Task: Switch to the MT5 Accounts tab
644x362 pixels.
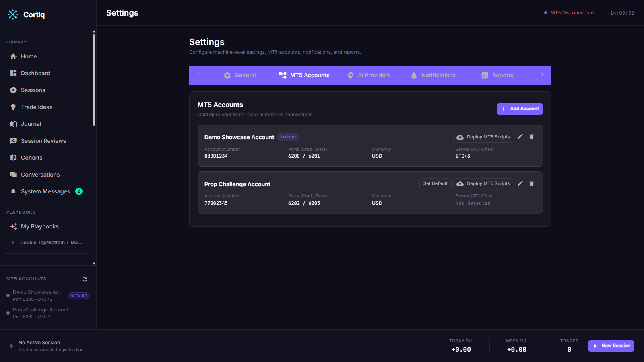Action: point(304,75)
